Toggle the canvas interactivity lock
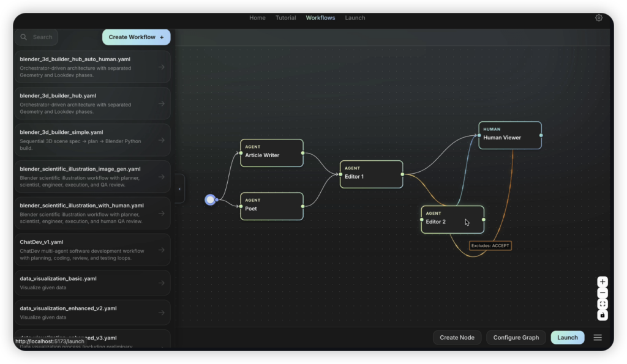 click(603, 315)
